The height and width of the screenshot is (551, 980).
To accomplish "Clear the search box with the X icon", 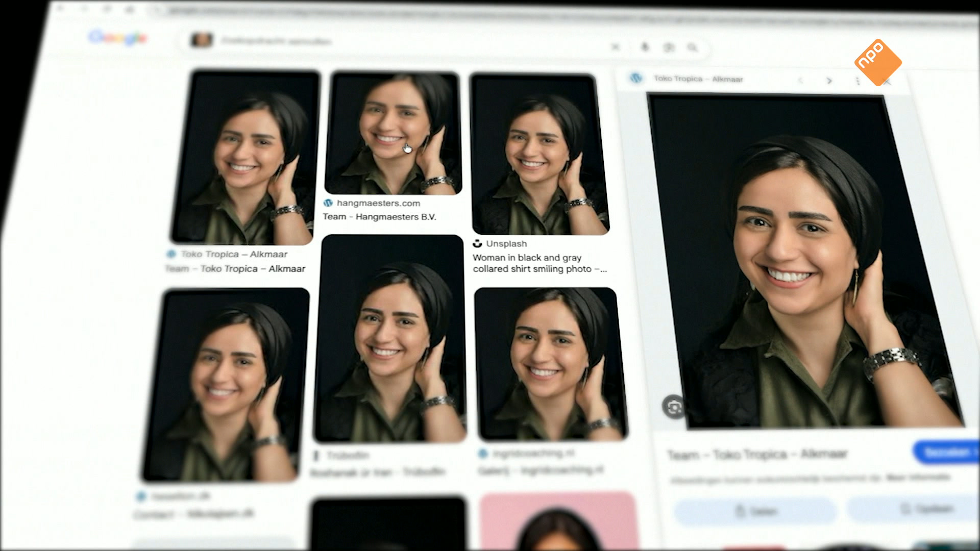I will [x=616, y=47].
